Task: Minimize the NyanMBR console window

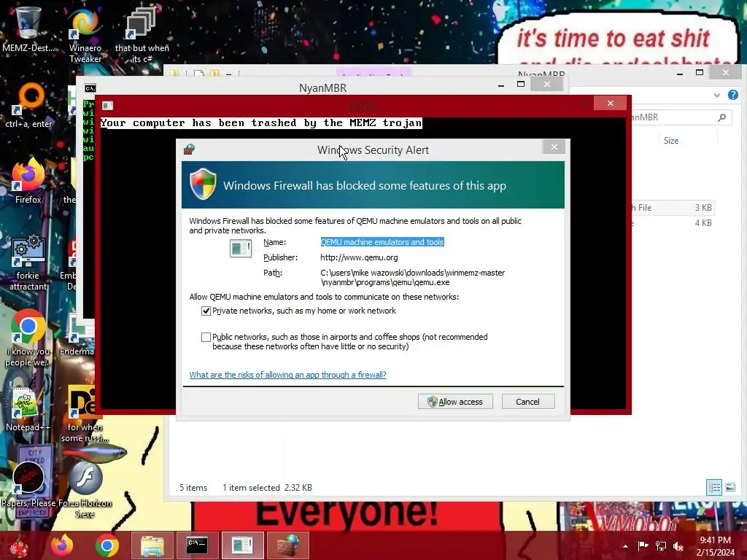Action: (x=501, y=85)
